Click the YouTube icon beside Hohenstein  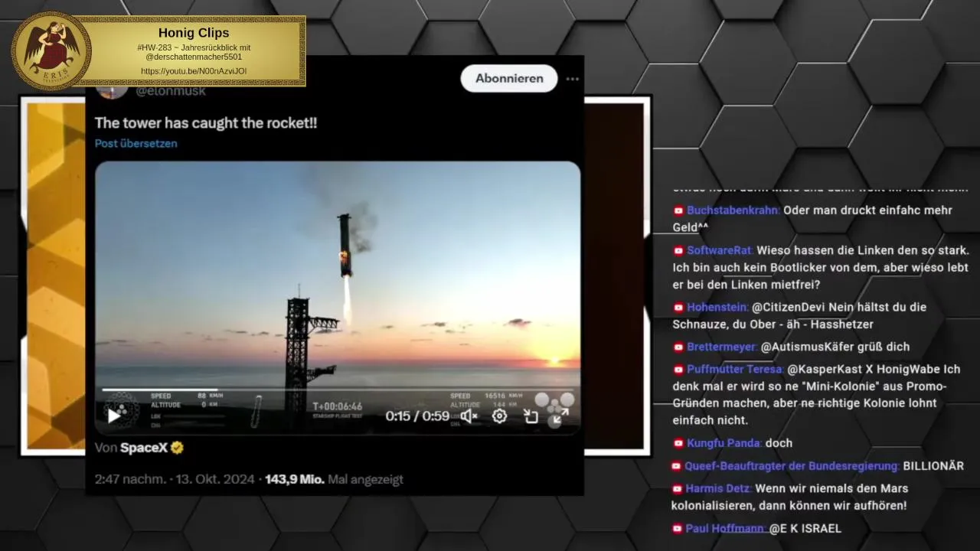678,308
